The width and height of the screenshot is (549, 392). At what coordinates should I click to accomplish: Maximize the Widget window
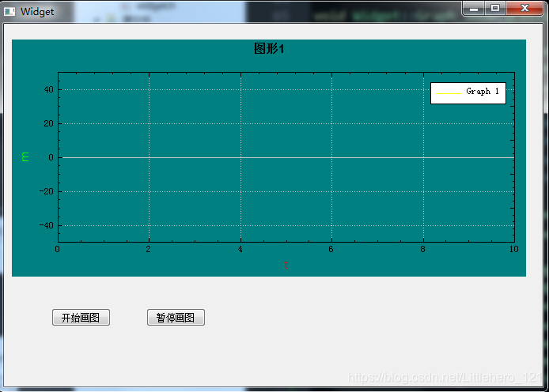[x=495, y=8]
